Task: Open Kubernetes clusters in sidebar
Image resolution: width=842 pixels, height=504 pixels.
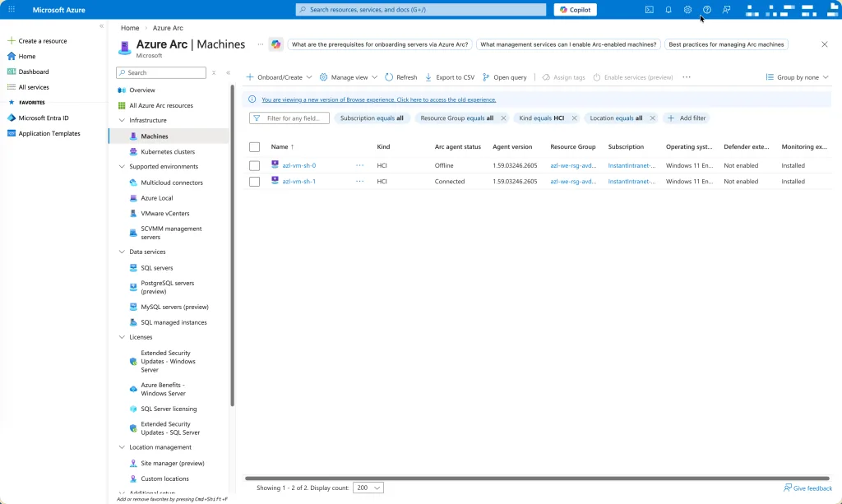Action: 167,151
